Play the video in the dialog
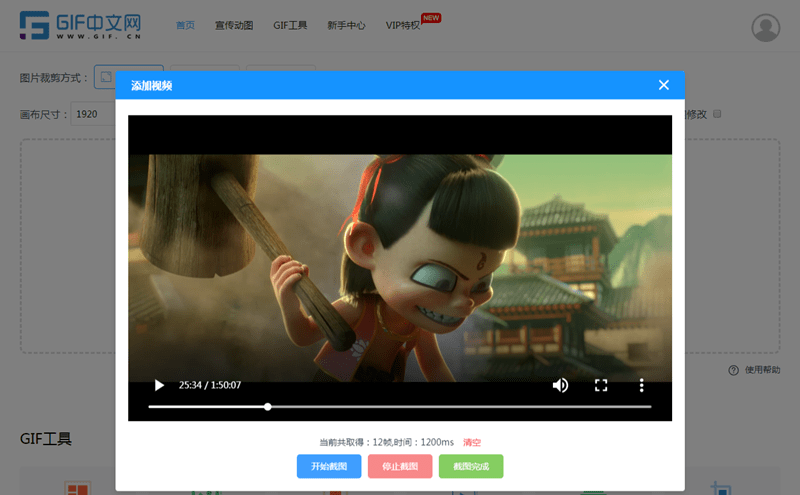Image resolution: width=800 pixels, height=495 pixels. [x=158, y=385]
